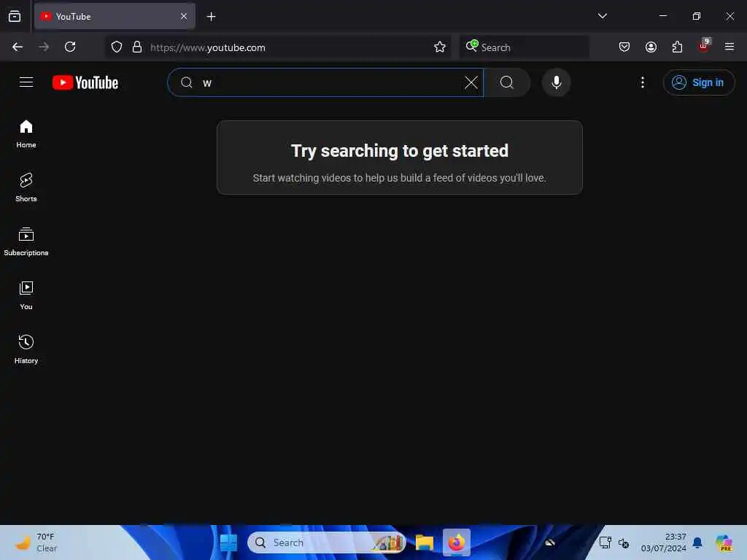
Task: Sign in to YouTube
Action: pos(698,82)
